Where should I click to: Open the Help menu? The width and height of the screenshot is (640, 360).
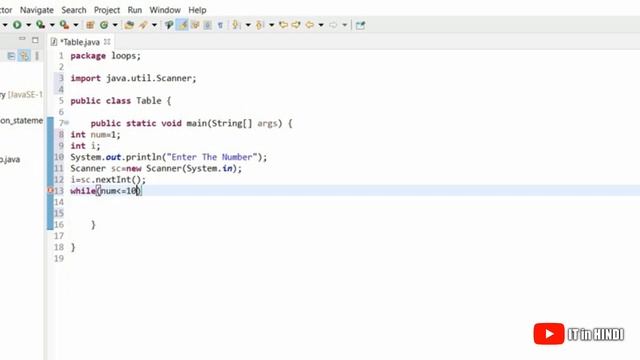click(x=197, y=10)
